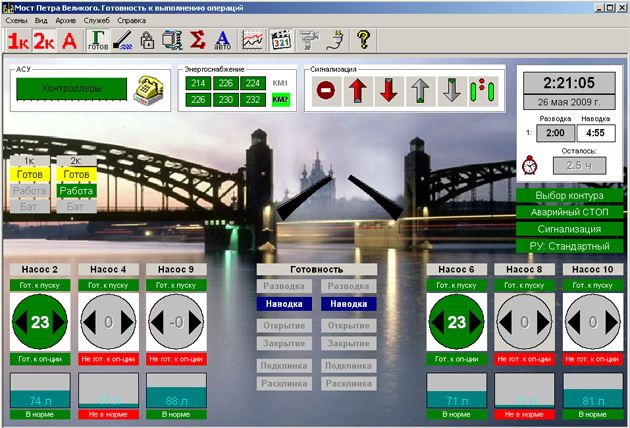Click the red sigma toolbar icon

click(198, 41)
